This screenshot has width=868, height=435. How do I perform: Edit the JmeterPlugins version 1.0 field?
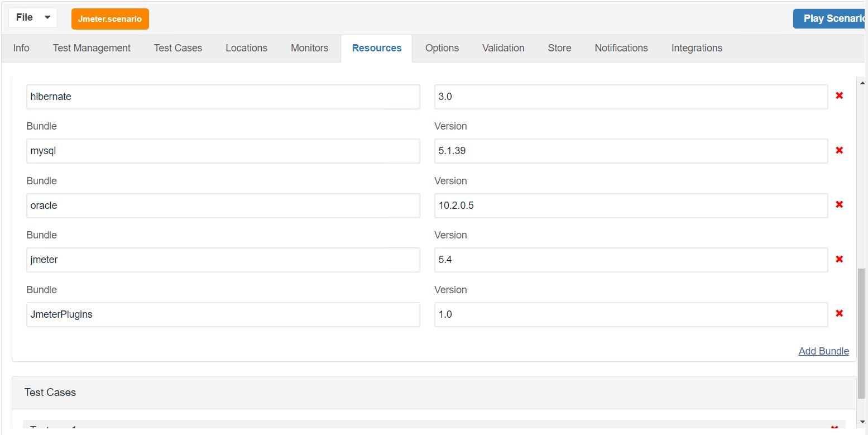click(631, 314)
